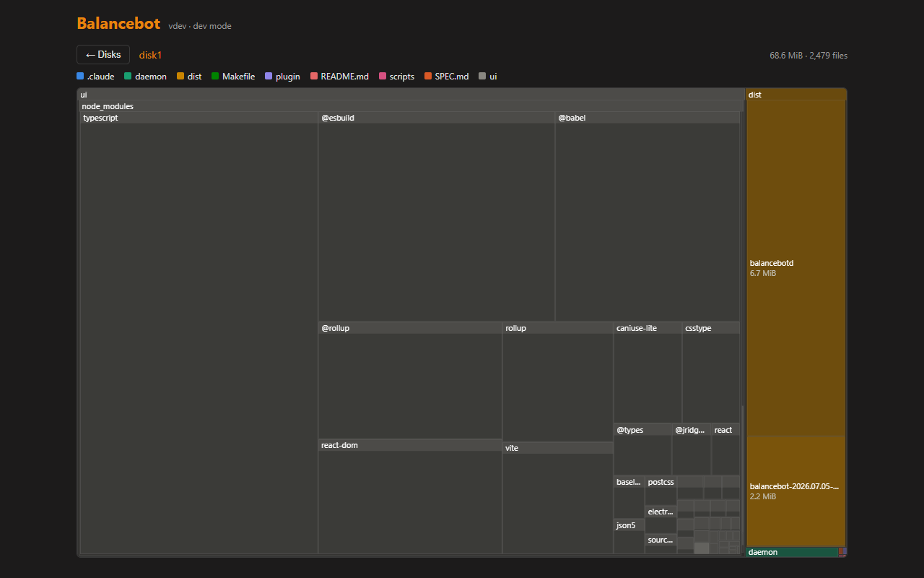
Task: Click the scripts legend label text
Action: click(x=402, y=76)
